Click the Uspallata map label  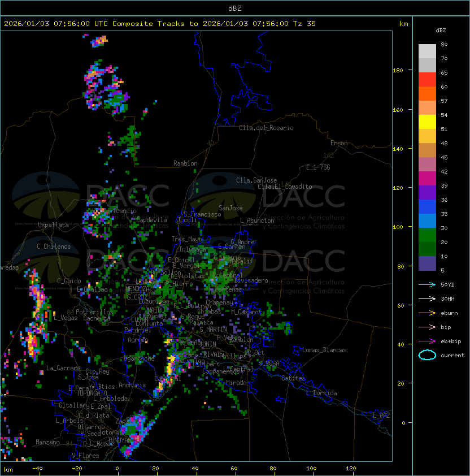(53, 225)
